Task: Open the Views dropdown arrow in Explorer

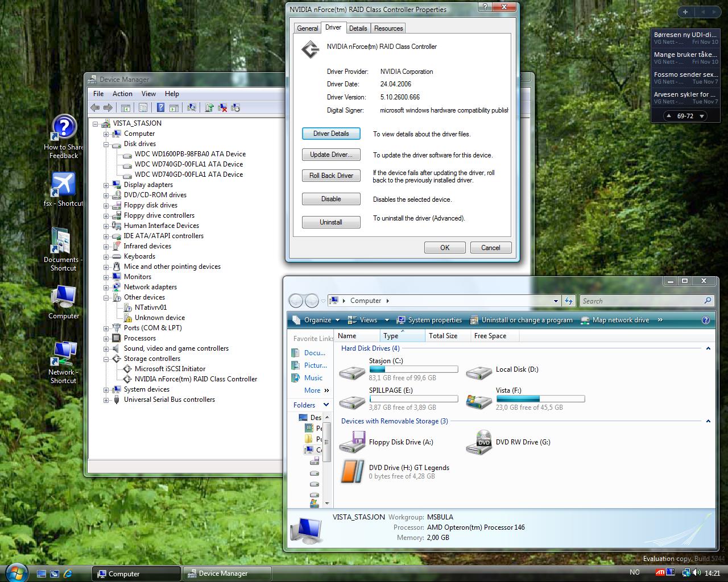Action: 387,320
